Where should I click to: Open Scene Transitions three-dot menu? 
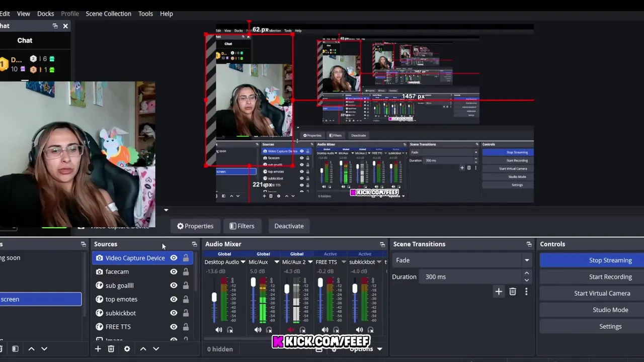coord(526,292)
